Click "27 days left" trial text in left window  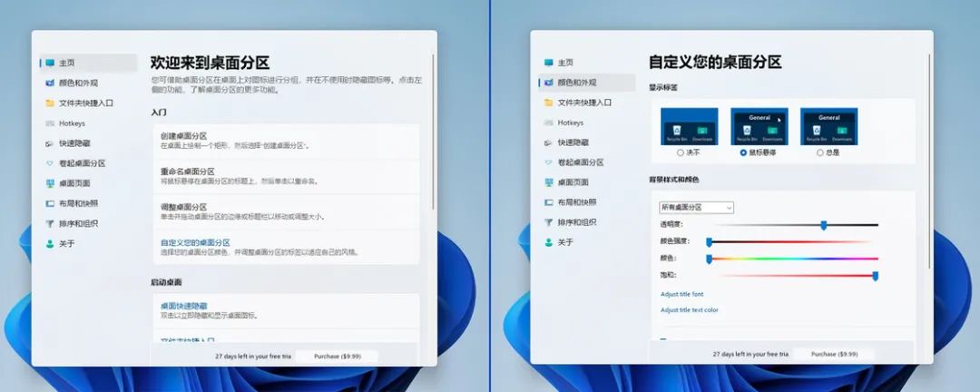click(x=253, y=357)
